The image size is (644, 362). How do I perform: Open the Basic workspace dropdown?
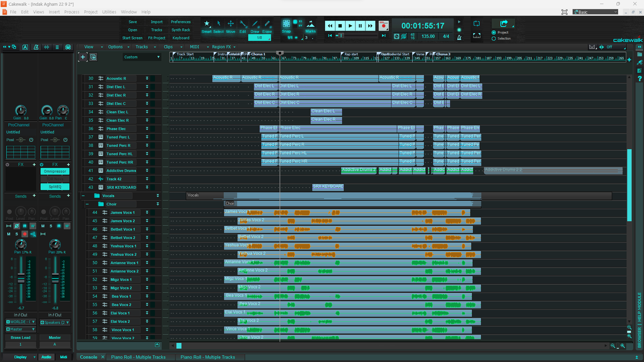click(x=595, y=12)
